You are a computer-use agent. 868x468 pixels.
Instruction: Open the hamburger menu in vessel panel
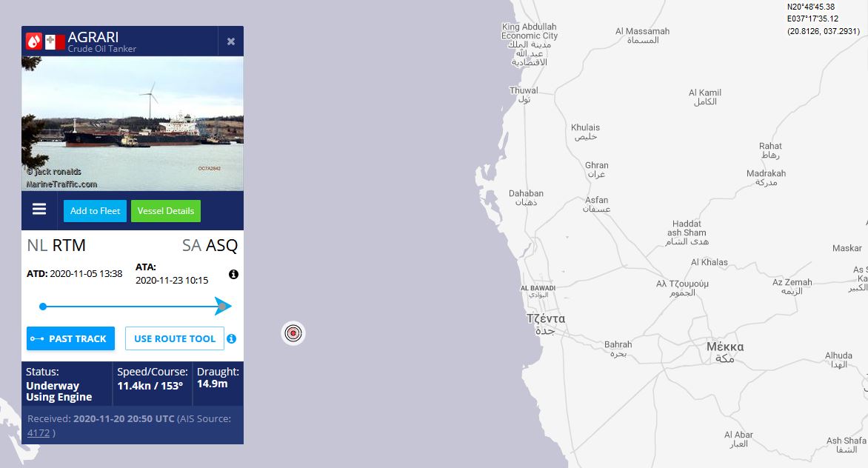[39, 210]
